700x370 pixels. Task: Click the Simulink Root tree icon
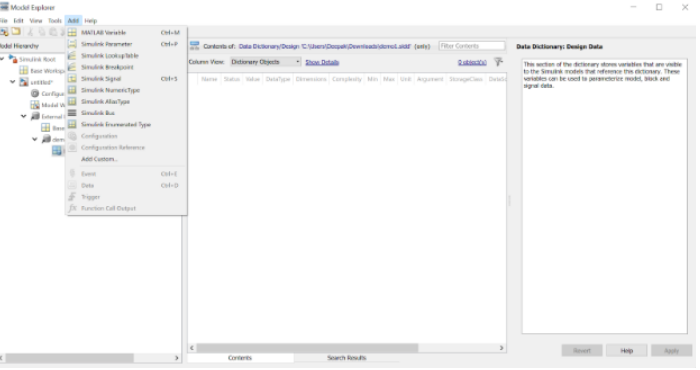[x=13, y=59]
